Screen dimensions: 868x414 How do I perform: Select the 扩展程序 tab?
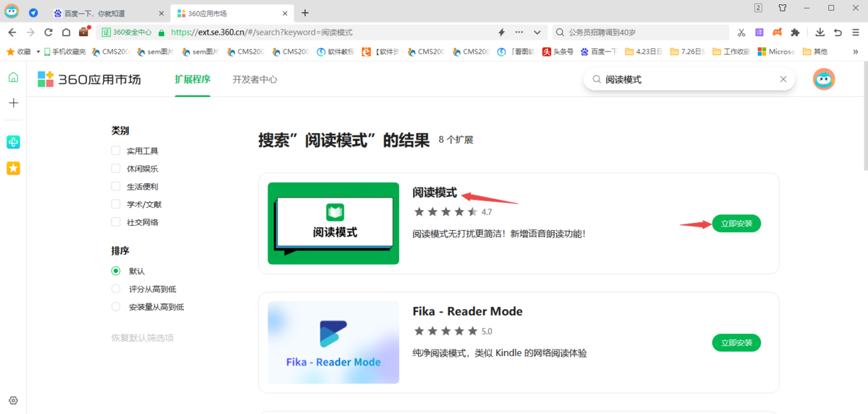point(192,80)
